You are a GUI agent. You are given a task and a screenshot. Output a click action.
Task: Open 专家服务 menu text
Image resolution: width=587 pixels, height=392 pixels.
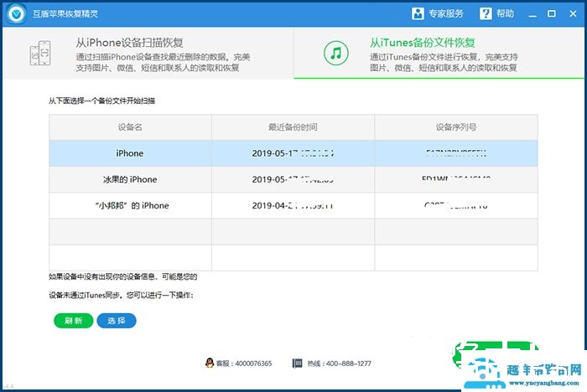[x=446, y=14]
